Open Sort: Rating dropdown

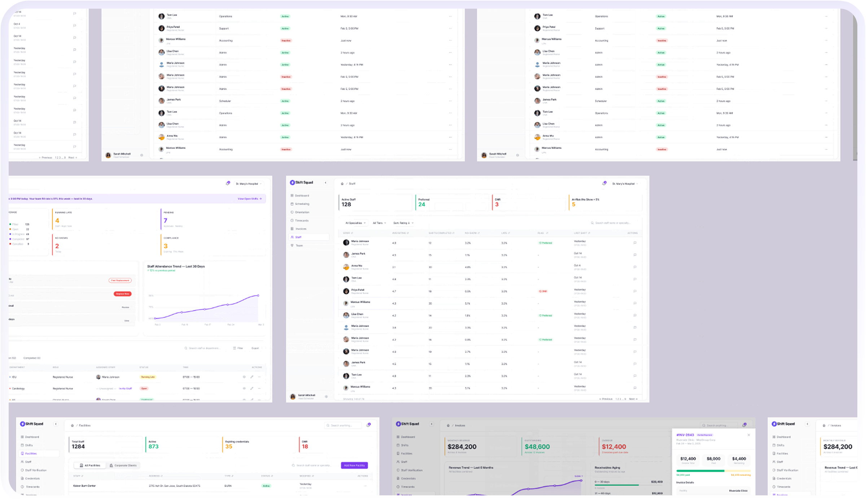[403, 223]
